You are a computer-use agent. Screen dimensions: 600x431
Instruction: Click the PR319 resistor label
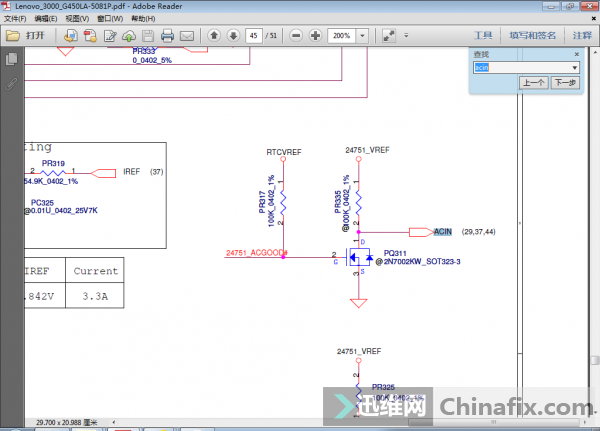pyautogui.click(x=53, y=163)
